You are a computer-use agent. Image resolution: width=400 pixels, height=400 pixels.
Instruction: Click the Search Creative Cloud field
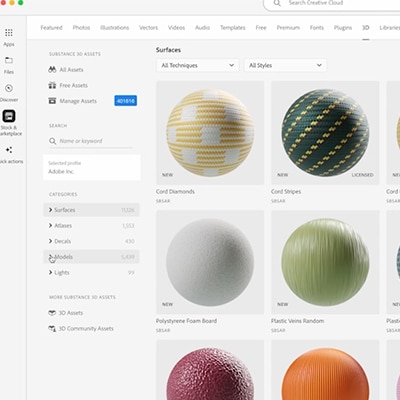[332, 4]
